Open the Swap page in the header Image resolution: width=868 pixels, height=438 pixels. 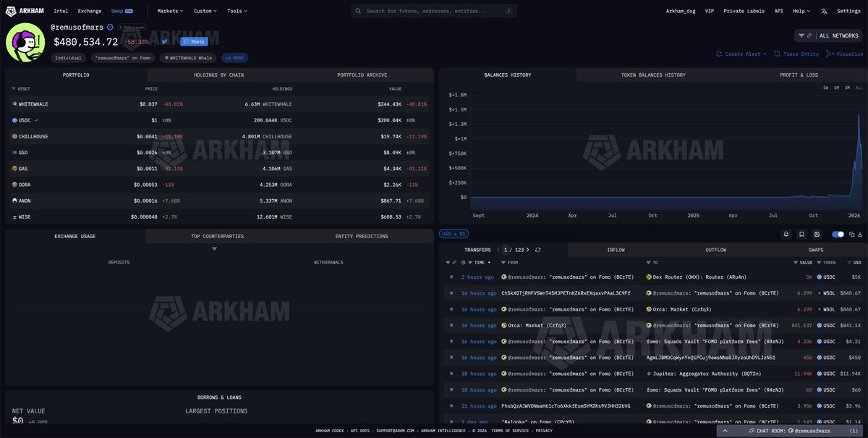click(122, 11)
